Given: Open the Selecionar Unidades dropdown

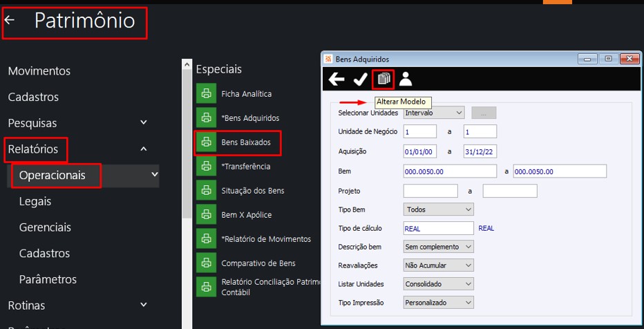Looking at the screenshot, I should click(434, 113).
